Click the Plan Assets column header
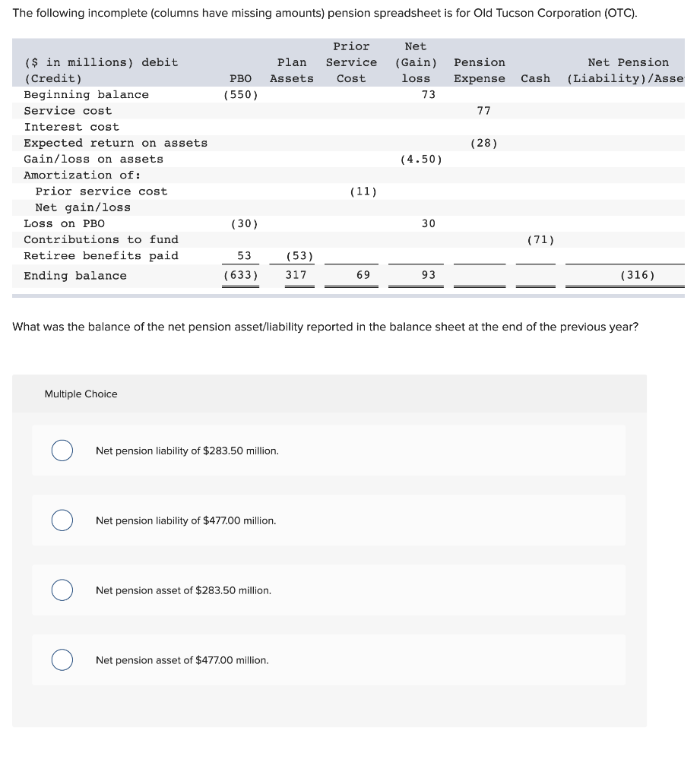Viewport: 700px width, 778px height. click(292, 70)
